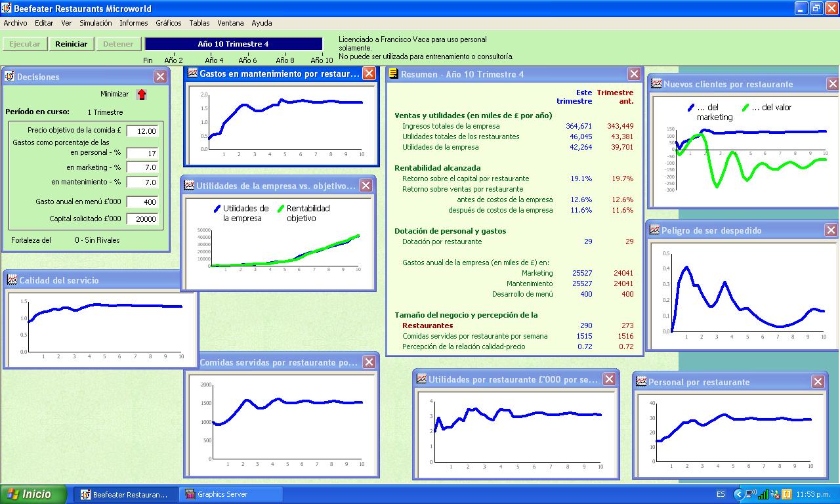Click the Nuevos clientes por restaurante chart icon

tap(656, 84)
